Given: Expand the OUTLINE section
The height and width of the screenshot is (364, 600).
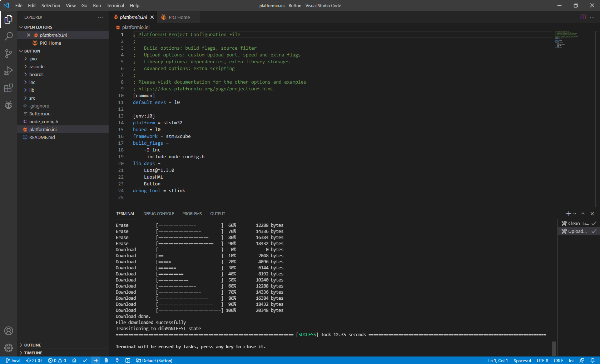Looking at the screenshot, I should click(x=33, y=345).
